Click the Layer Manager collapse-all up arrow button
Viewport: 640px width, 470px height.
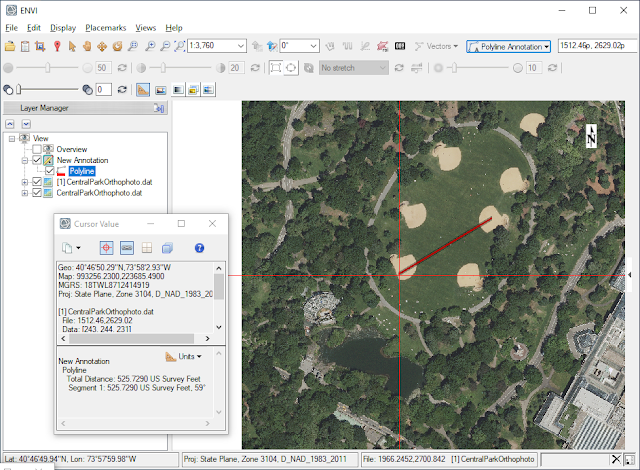click(10, 124)
